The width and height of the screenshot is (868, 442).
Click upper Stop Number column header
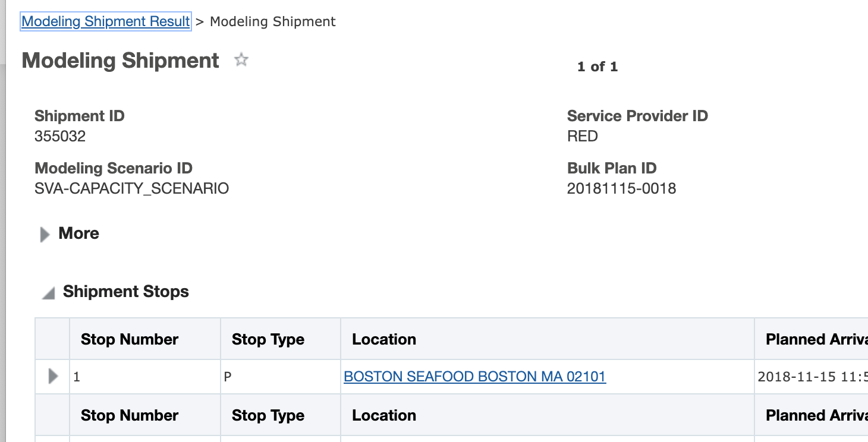point(130,339)
